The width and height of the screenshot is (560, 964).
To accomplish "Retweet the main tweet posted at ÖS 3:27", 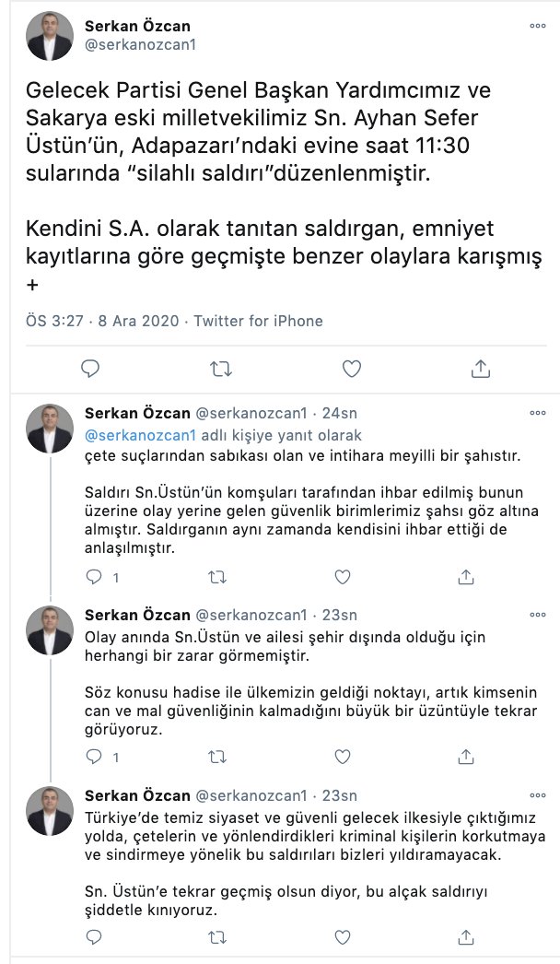I will pos(221,369).
